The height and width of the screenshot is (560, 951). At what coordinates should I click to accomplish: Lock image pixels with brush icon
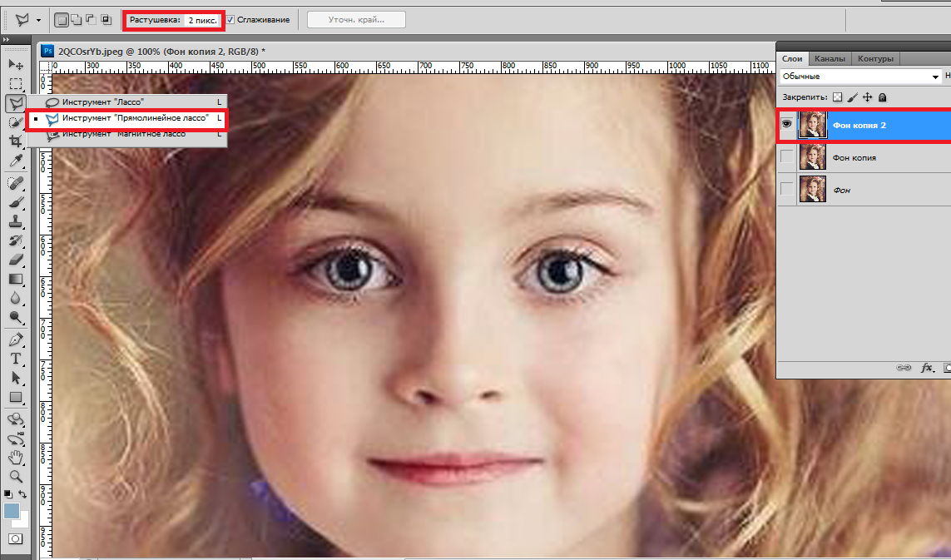coord(852,97)
